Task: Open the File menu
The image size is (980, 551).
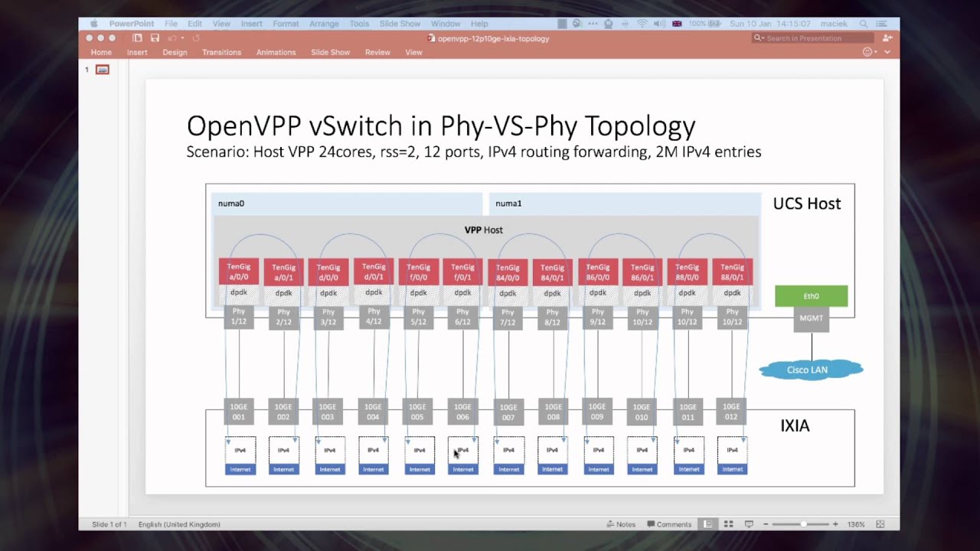Action: pyautogui.click(x=171, y=24)
